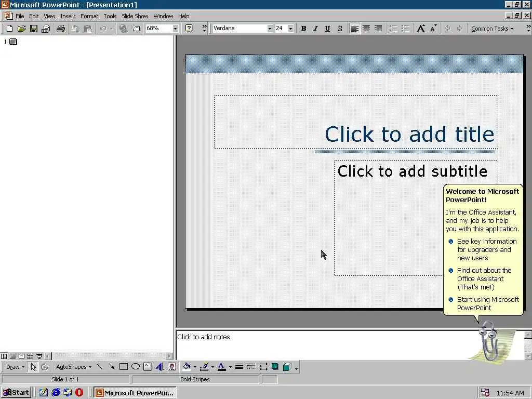Open the zoom 68% dropdown
This screenshot has width=532, height=399.
coord(176,29)
